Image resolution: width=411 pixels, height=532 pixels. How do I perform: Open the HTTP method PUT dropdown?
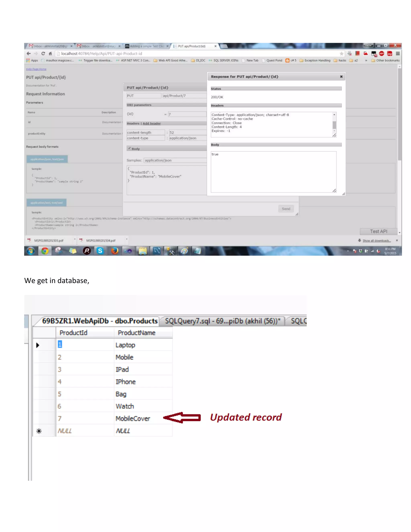(144, 96)
